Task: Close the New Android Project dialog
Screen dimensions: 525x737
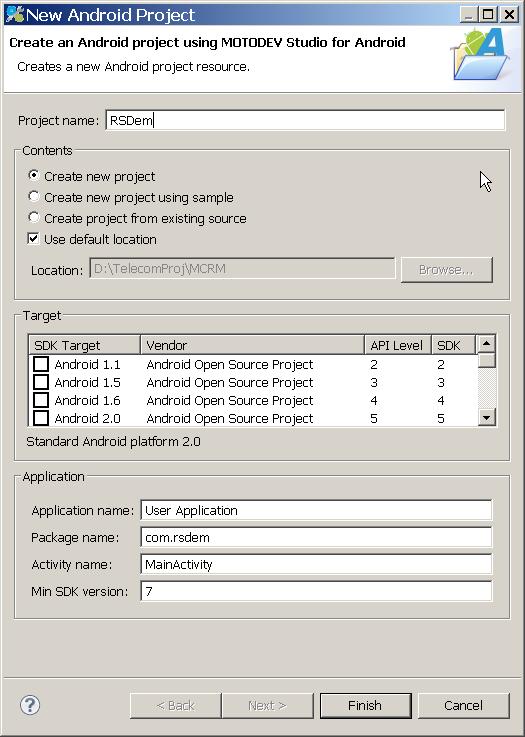Action: (x=509, y=15)
